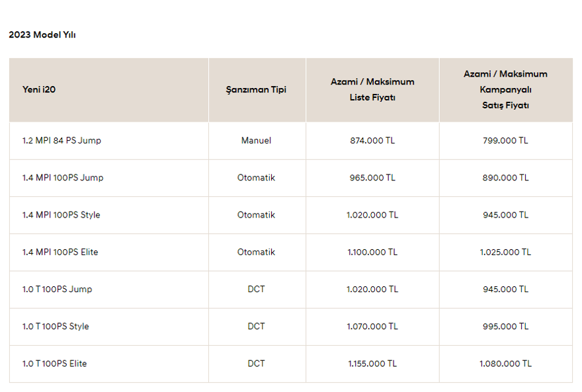Click the "Kampanyalı Satış Fiyatı" column header

click(x=505, y=90)
